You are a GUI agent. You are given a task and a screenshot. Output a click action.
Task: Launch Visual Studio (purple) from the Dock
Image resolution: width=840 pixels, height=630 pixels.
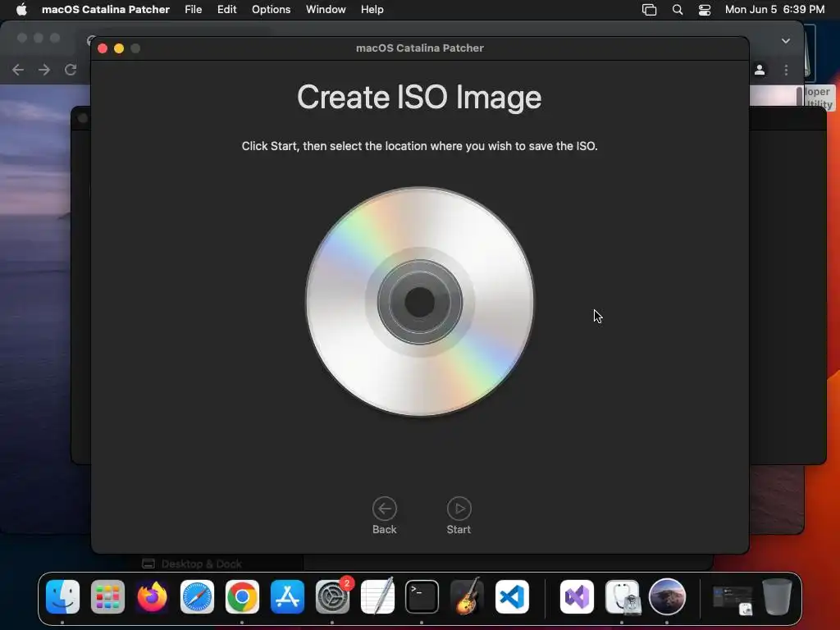[577, 597]
